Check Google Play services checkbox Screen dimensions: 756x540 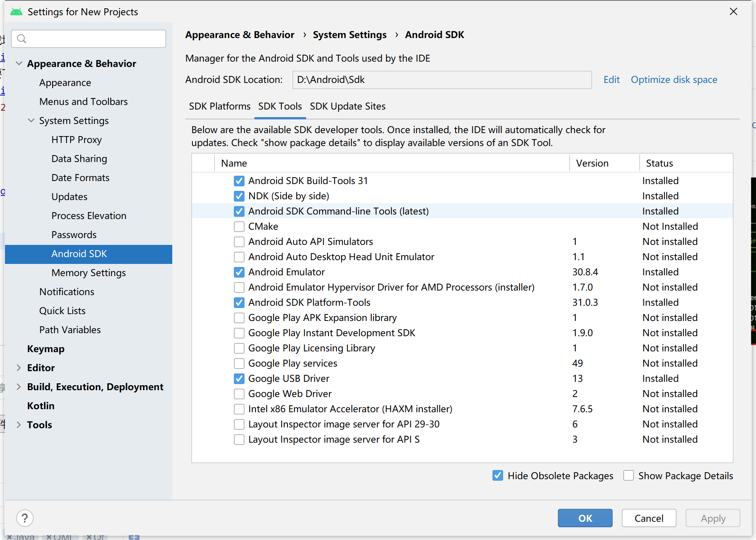(239, 363)
